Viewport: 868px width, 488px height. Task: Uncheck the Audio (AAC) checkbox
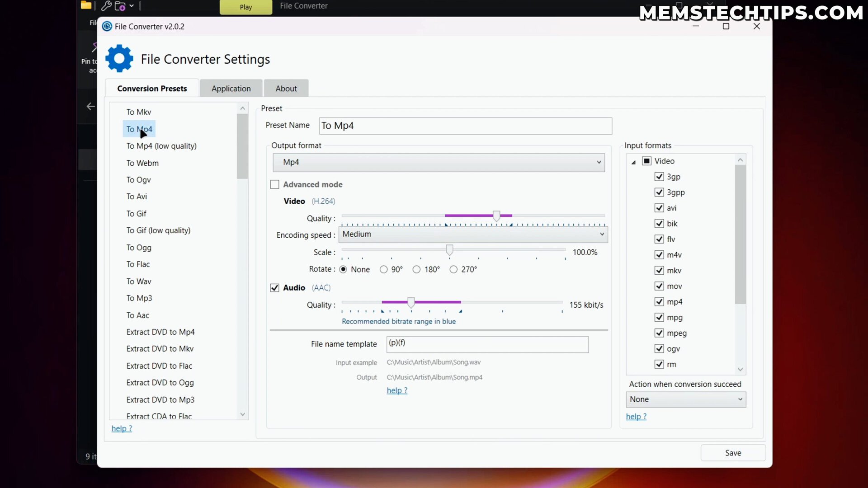(x=274, y=288)
